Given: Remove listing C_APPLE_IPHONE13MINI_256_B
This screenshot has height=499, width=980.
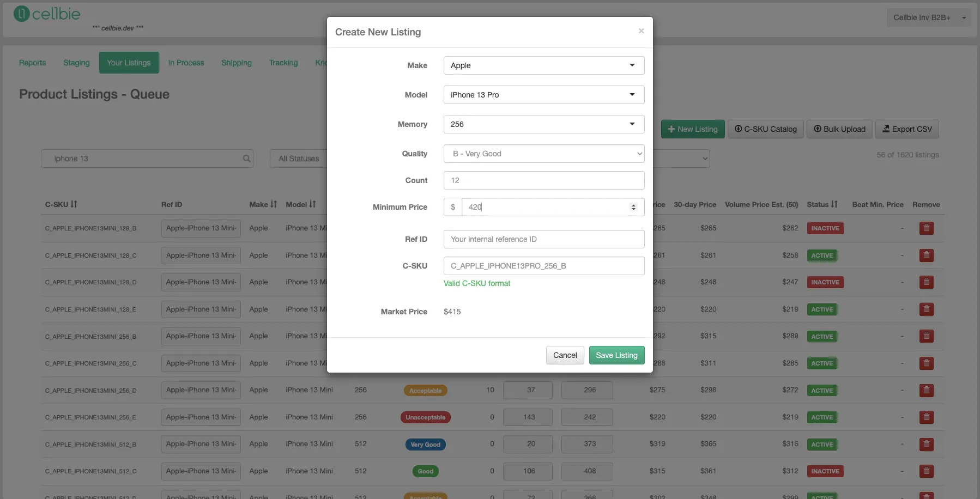Looking at the screenshot, I should pyautogui.click(x=926, y=336).
